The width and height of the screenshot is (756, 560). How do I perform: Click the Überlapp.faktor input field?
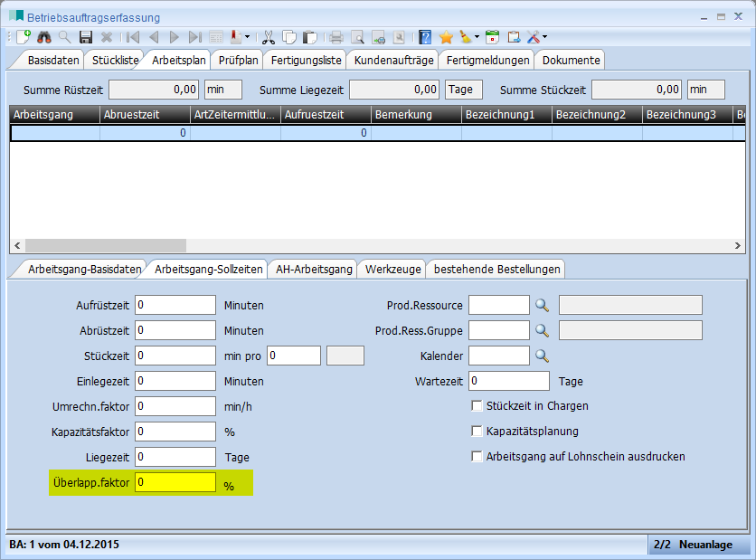175,482
